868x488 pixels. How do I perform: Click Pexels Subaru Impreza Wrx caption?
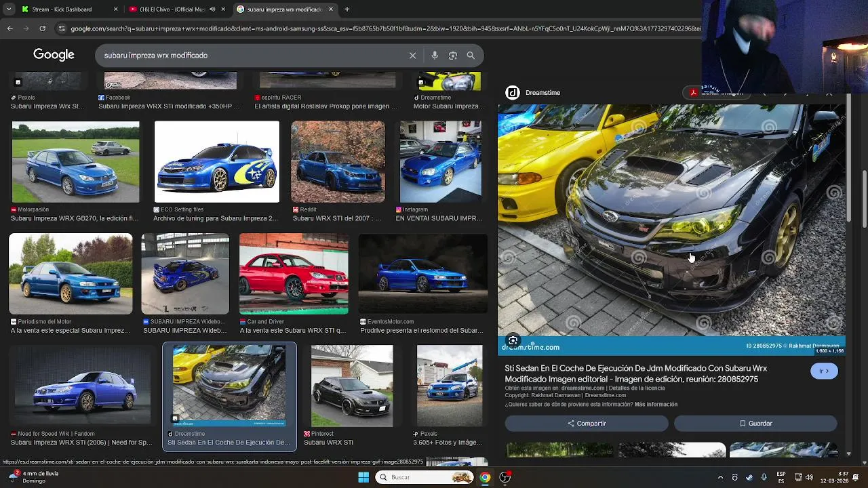tap(47, 106)
